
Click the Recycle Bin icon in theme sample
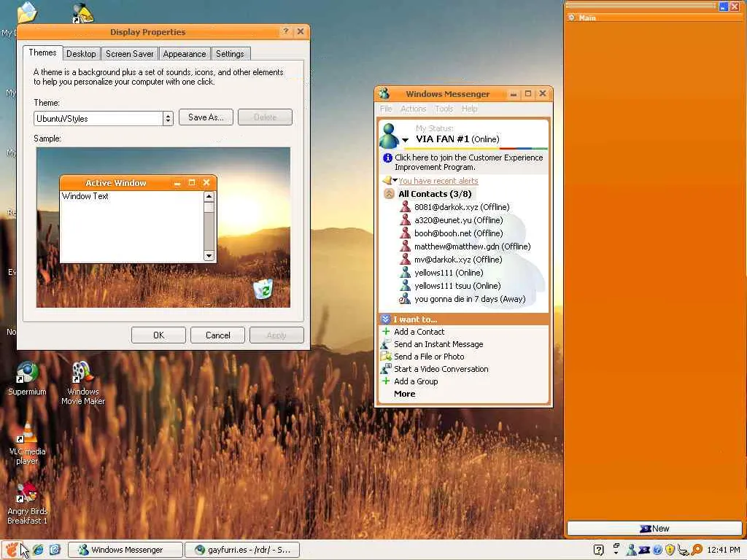tap(263, 289)
